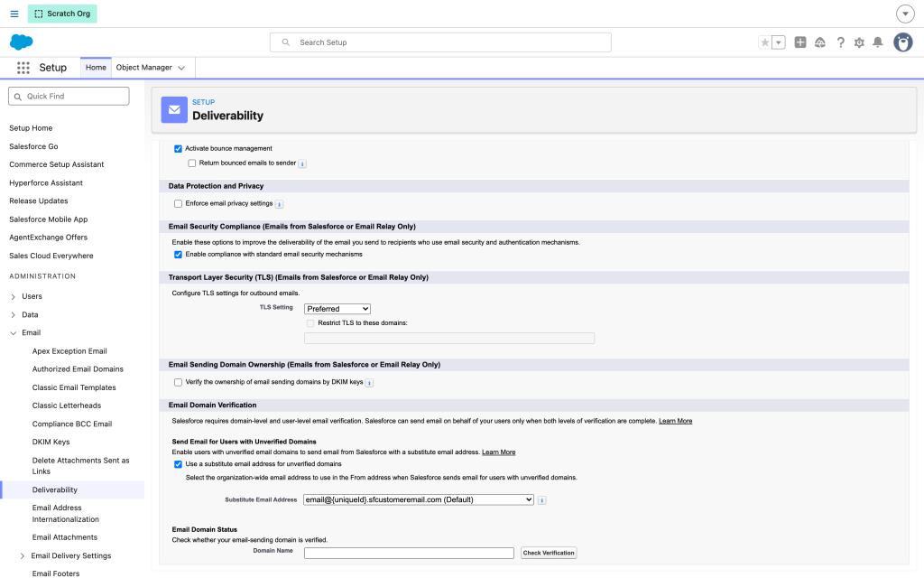Open Classic Email Templates
Screen dimensions: 924x578
click(74, 387)
